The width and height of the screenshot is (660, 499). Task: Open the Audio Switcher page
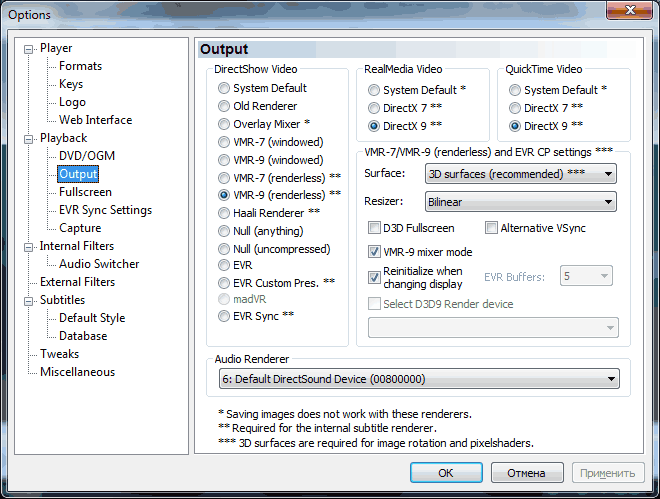tap(99, 264)
